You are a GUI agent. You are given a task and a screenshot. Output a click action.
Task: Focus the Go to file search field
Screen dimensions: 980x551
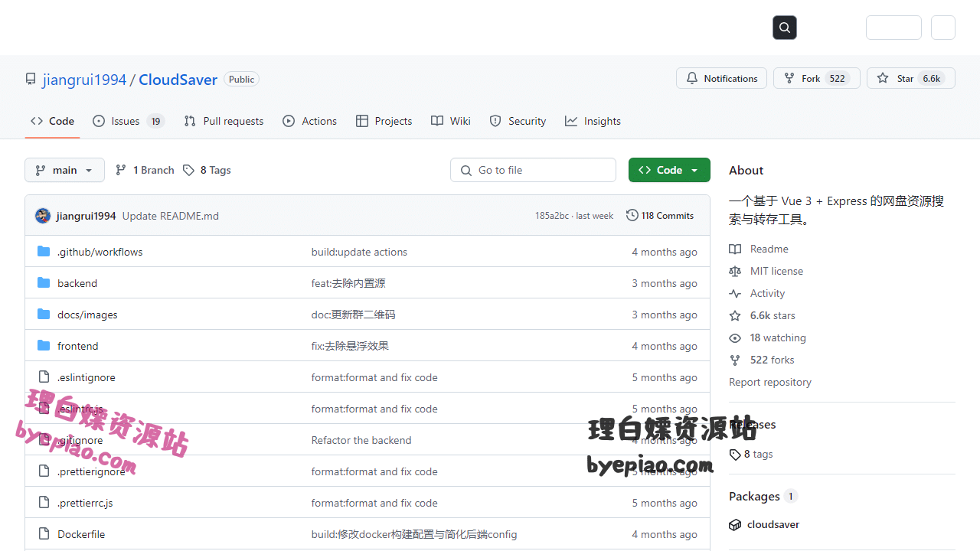coord(533,170)
